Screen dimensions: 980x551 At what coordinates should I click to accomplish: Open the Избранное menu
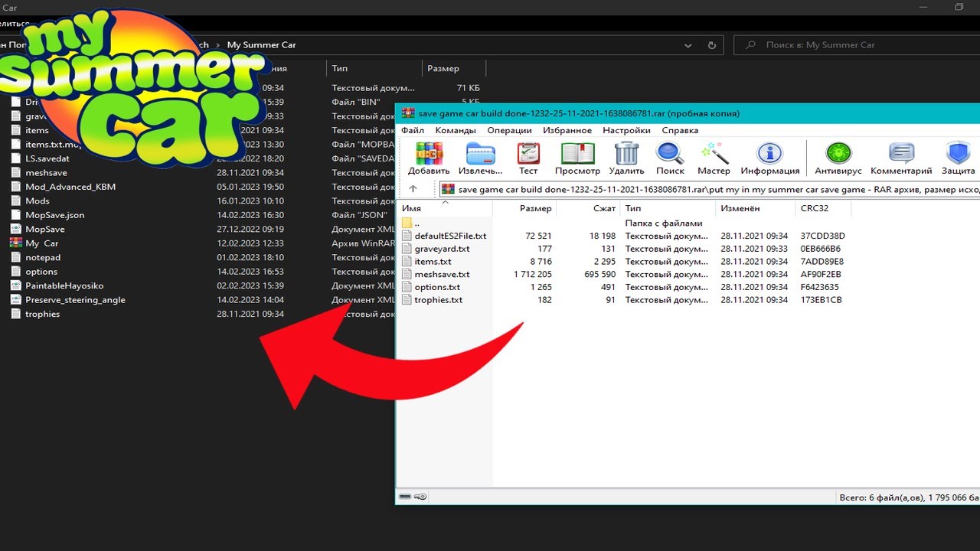point(567,130)
